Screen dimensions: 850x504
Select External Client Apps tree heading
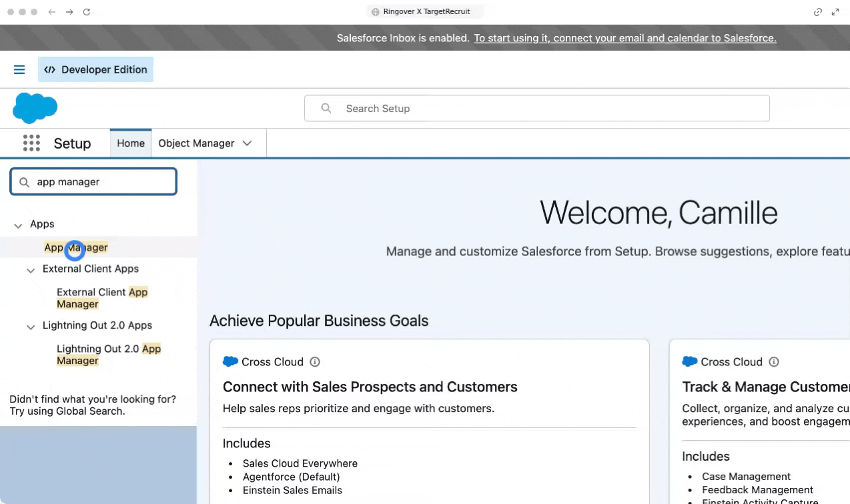pos(91,269)
